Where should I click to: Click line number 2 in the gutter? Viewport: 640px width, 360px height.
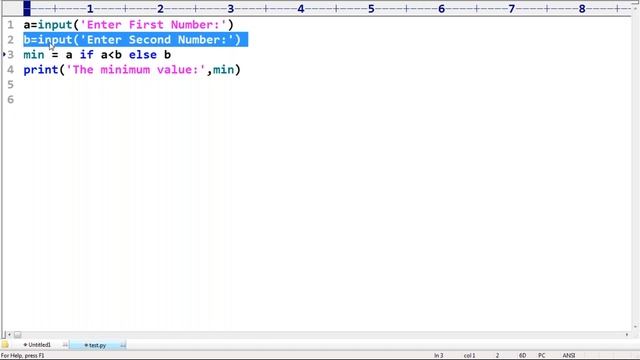pyautogui.click(x=11, y=40)
